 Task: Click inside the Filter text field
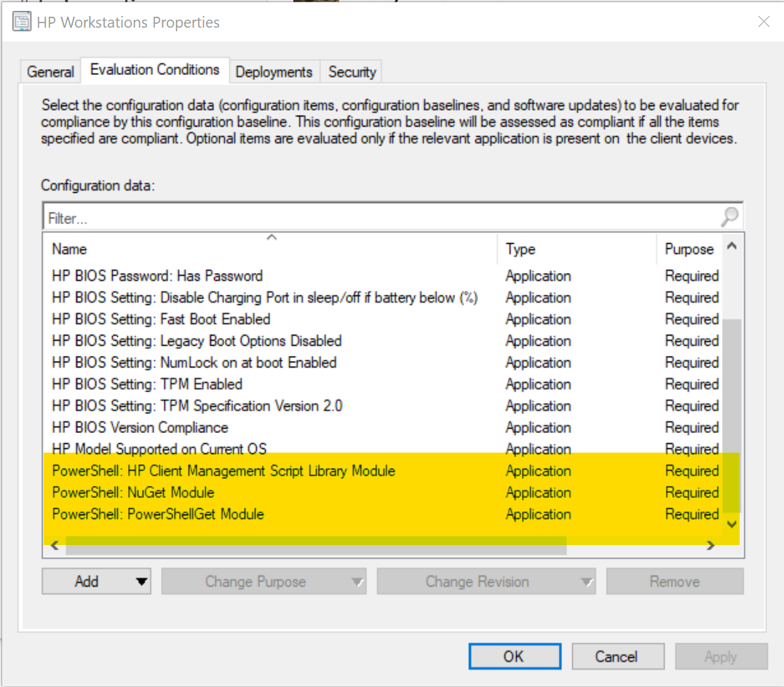tap(291, 217)
